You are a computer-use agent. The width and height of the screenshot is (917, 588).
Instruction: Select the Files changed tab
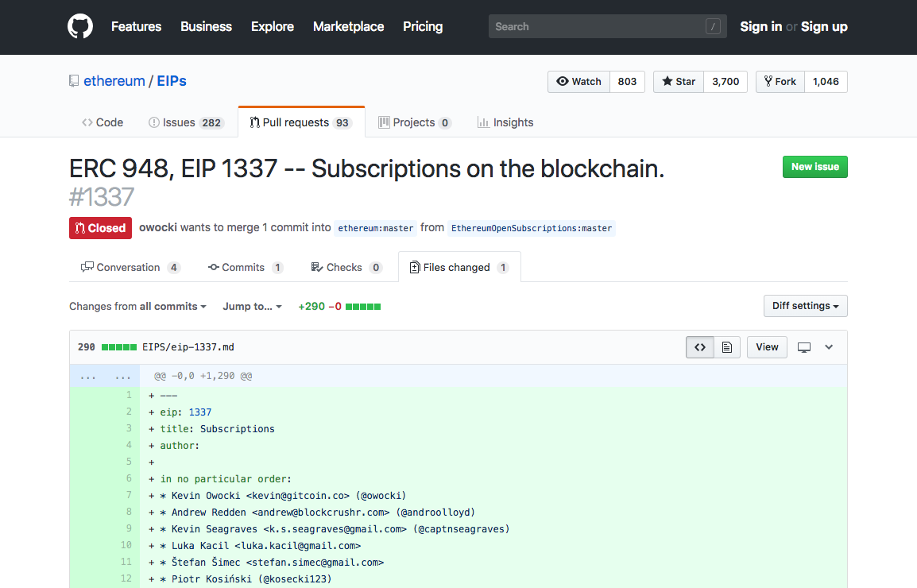pyautogui.click(x=459, y=267)
